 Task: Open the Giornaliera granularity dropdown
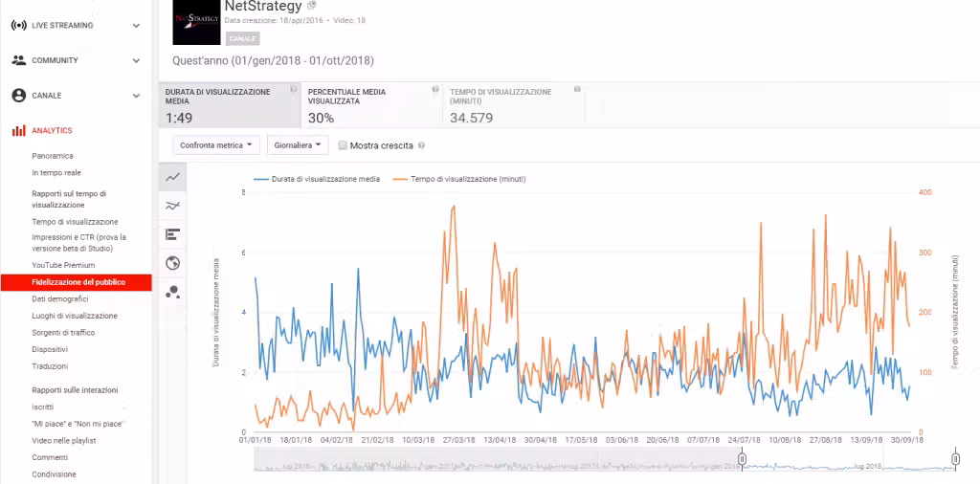click(x=298, y=144)
